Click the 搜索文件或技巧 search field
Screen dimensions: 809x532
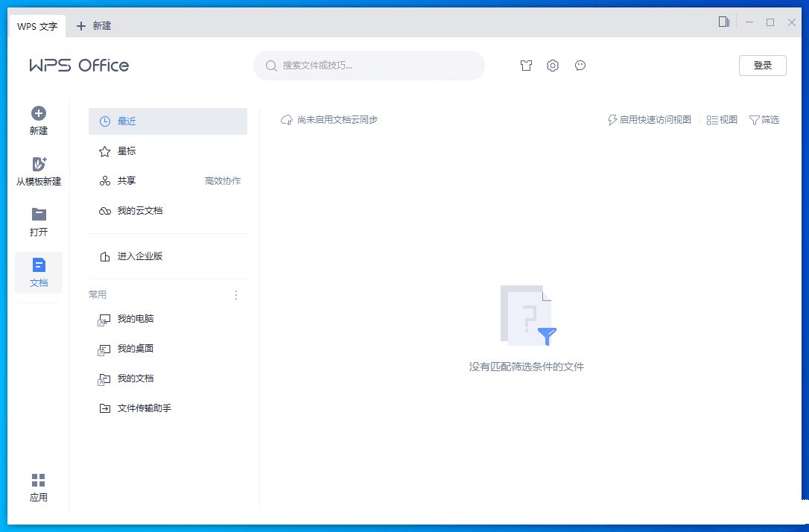[369, 66]
